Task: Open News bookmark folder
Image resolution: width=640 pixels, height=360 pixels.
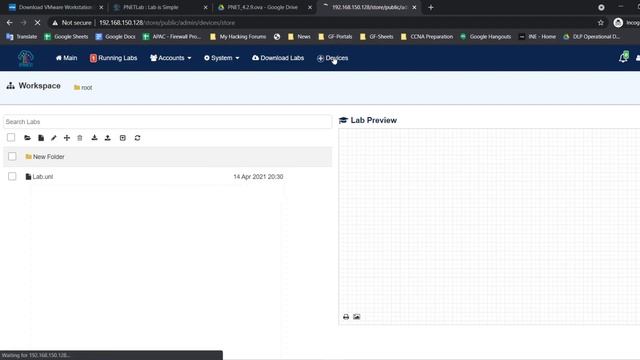Action: point(299,37)
